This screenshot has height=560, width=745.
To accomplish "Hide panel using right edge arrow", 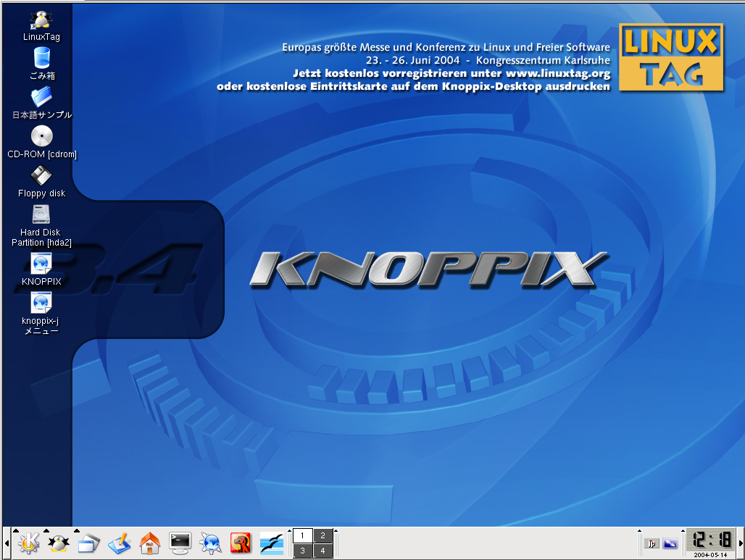I will click(740, 543).
